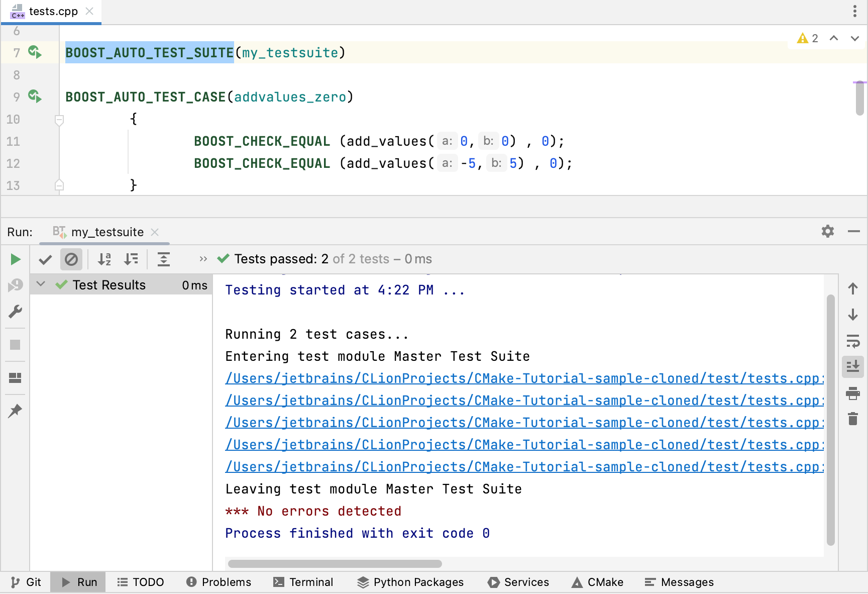Expand hidden toolbar actions with double chevron

tap(203, 259)
